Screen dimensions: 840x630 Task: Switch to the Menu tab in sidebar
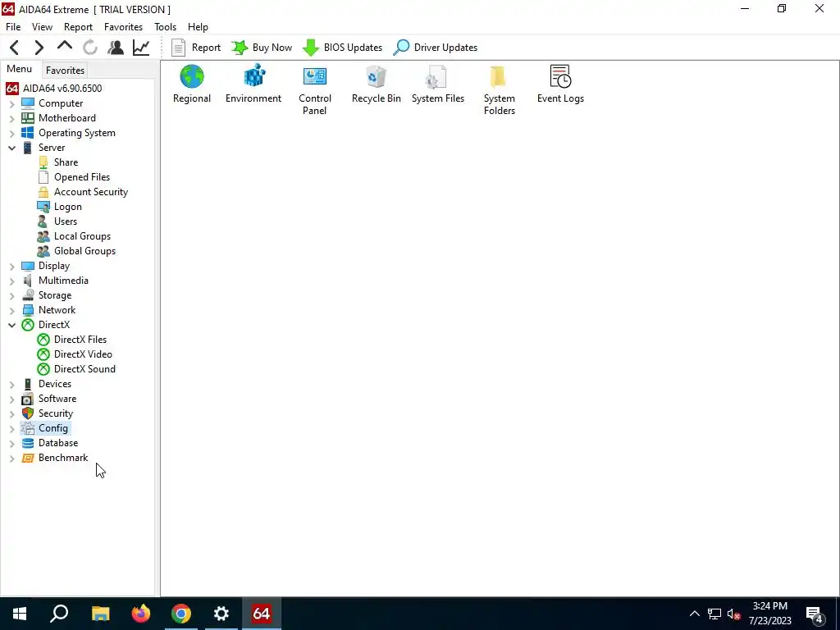20,69
